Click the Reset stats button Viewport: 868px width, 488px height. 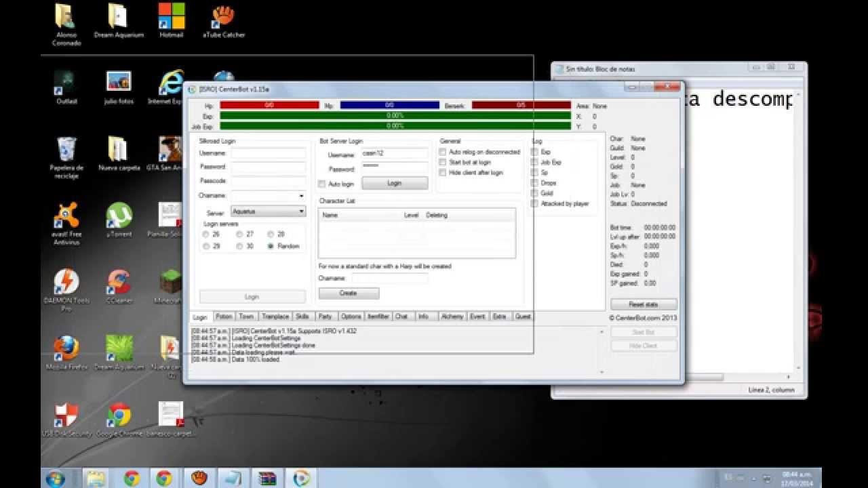point(644,304)
